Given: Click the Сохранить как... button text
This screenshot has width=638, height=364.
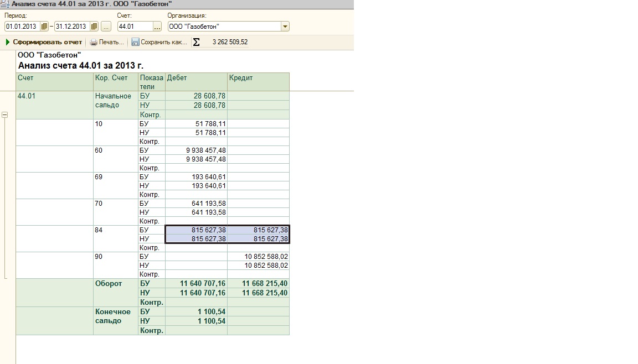Looking at the screenshot, I should click(164, 42).
